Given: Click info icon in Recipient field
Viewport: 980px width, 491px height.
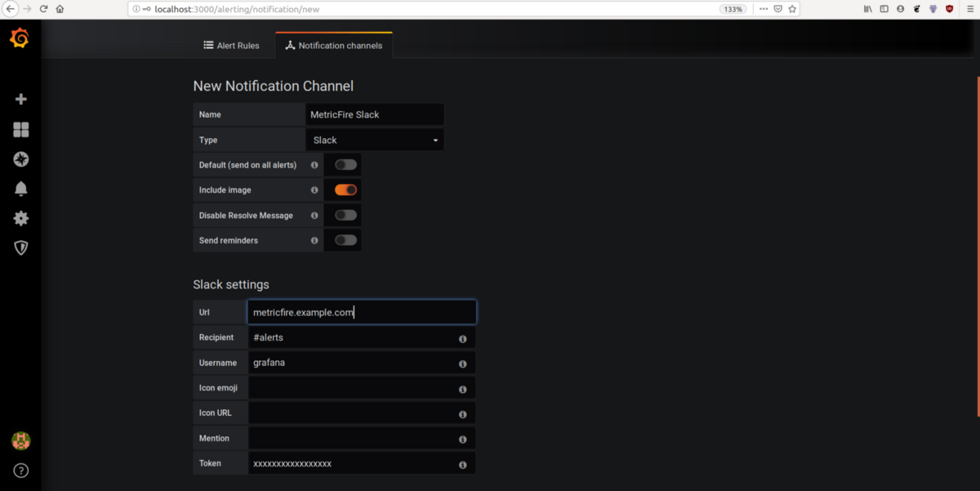Looking at the screenshot, I should (462, 338).
